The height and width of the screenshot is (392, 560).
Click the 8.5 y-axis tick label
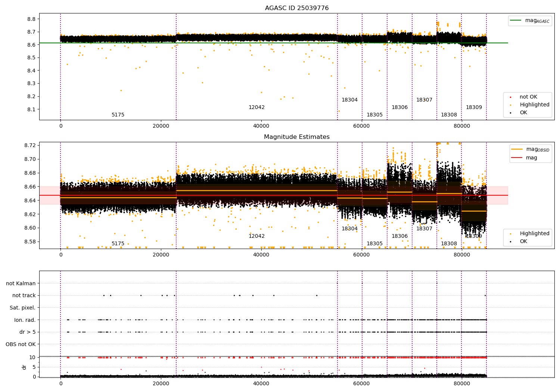coord(32,58)
